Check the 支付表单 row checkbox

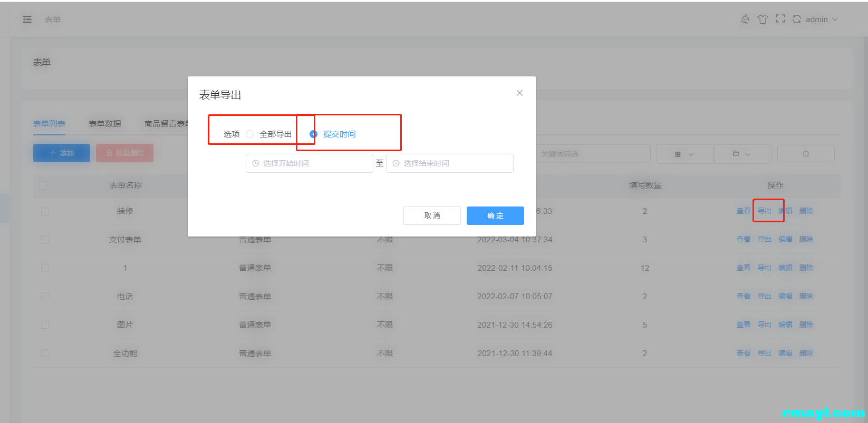(45, 240)
